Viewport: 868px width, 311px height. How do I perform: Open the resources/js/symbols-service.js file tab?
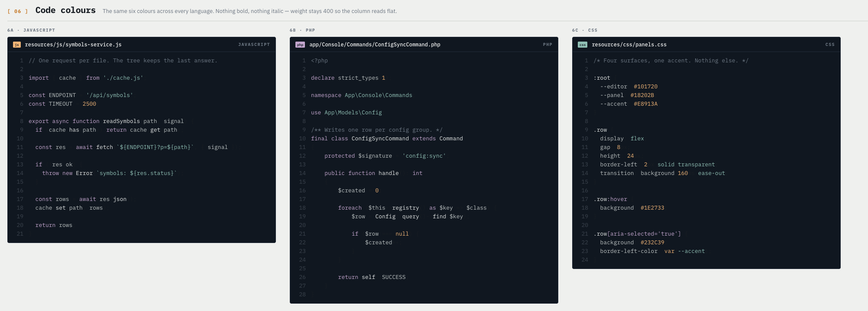73,45
